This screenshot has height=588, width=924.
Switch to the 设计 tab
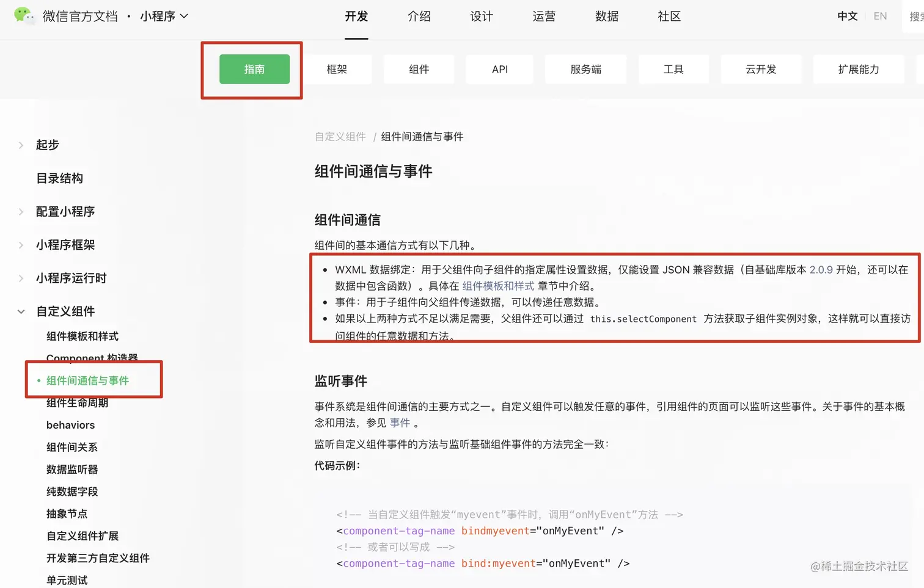[x=482, y=17]
